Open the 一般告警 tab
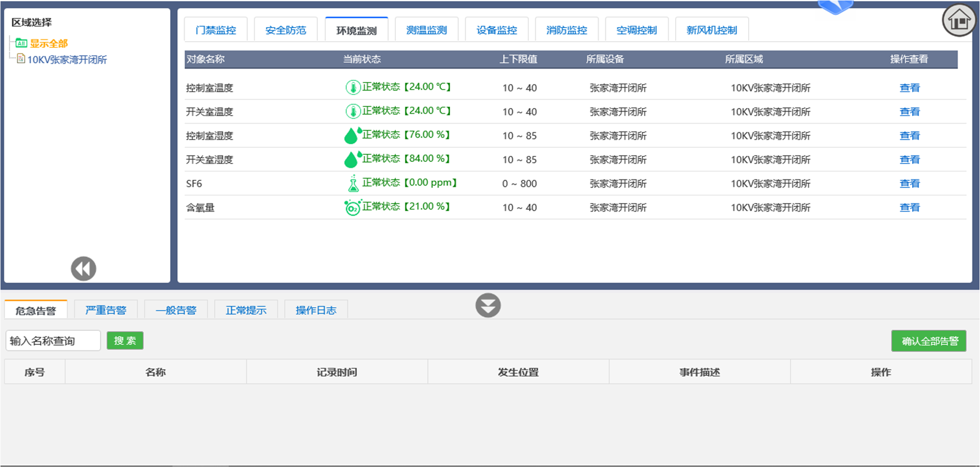 (x=176, y=310)
